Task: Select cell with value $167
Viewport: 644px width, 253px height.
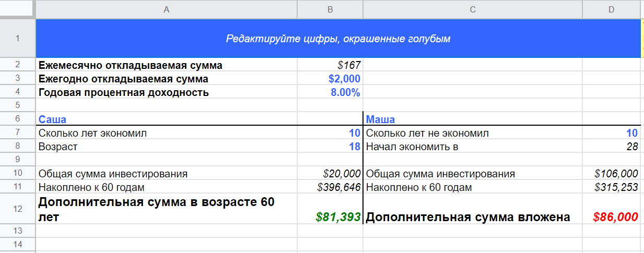Action: point(330,65)
